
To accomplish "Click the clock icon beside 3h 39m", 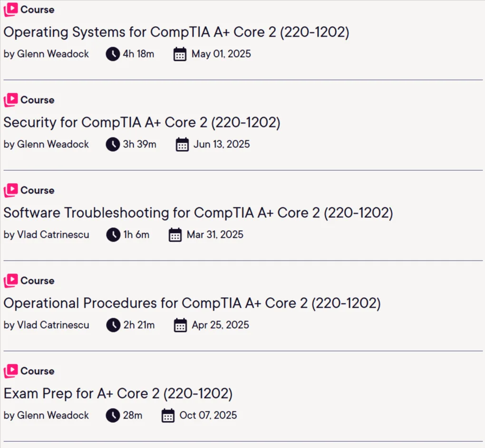I will pyautogui.click(x=113, y=145).
